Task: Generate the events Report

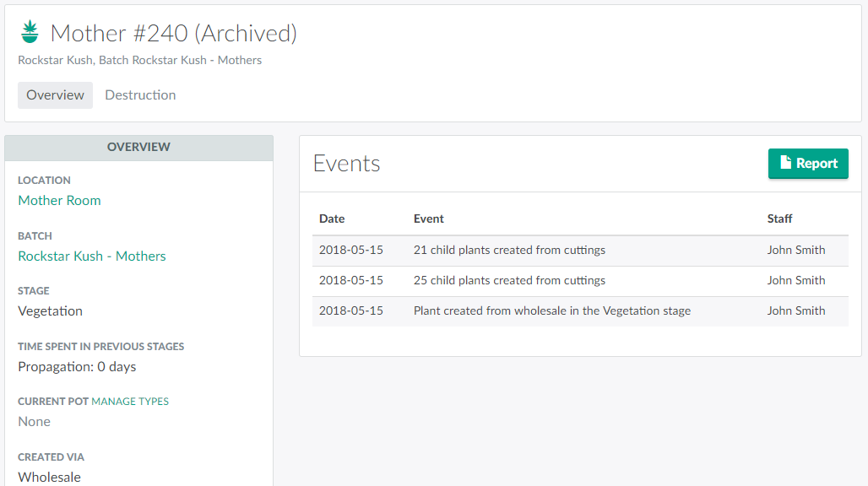Action: click(x=807, y=164)
